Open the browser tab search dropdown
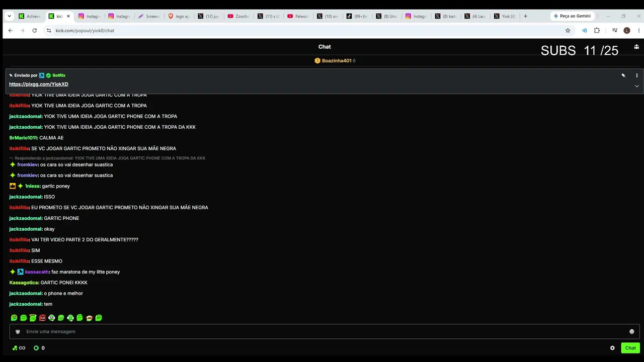The width and height of the screenshot is (644, 362). click(9, 16)
